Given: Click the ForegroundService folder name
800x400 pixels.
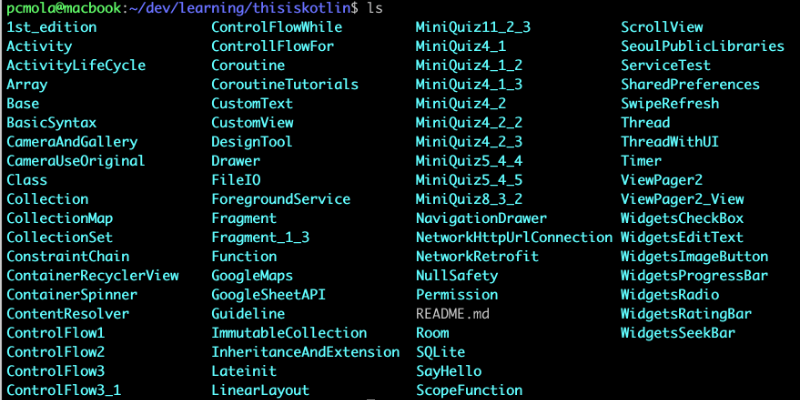Looking at the screenshot, I should [281, 199].
